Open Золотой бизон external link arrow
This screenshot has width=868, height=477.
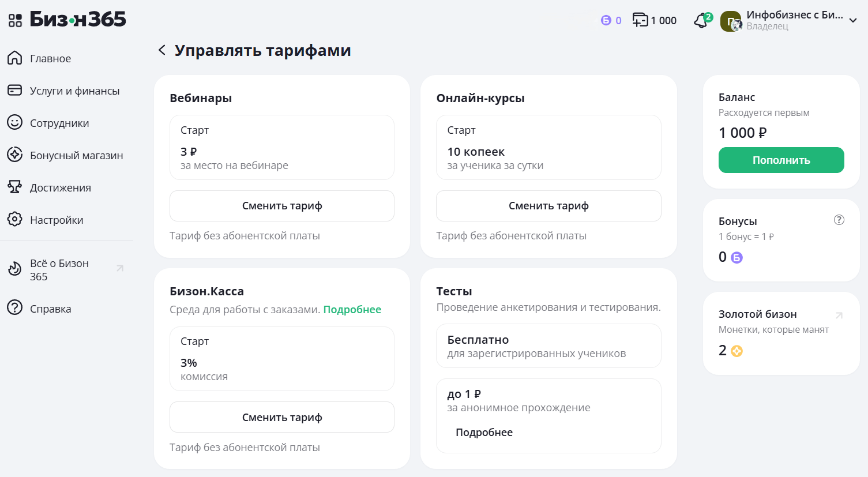tap(839, 315)
